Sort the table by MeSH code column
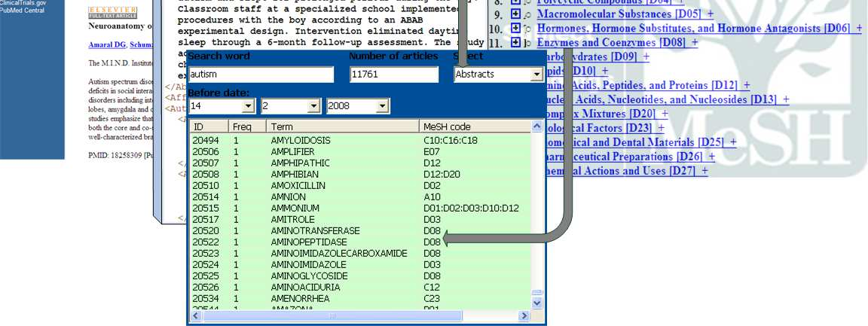Viewport: 868px width, 326px height. pos(475,126)
